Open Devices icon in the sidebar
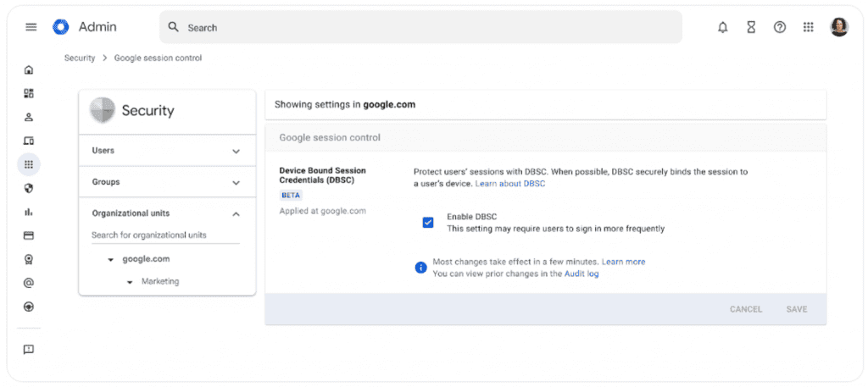The height and width of the screenshot is (387, 868). [x=29, y=141]
